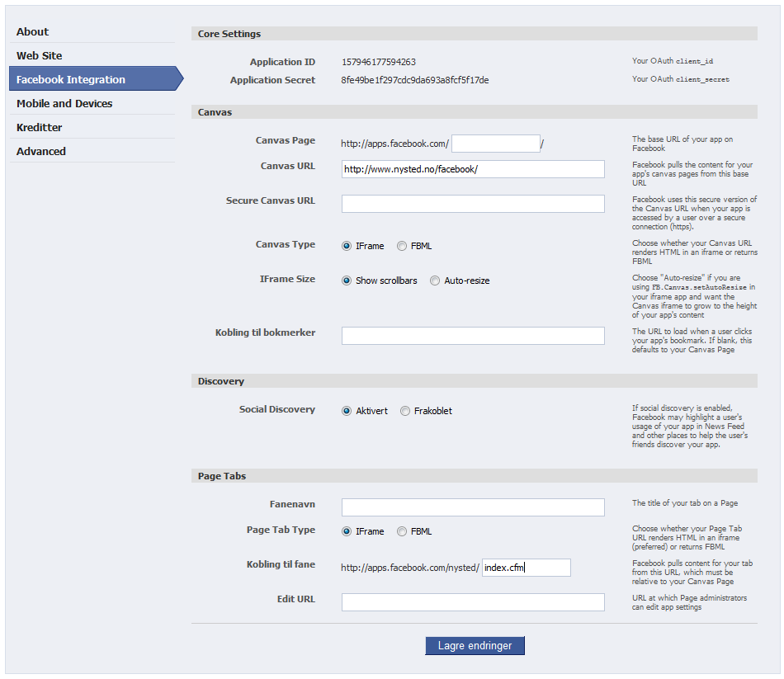Set Social Discovery to Aktivert
The height and width of the screenshot is (679, 784).
coord(347,411)
